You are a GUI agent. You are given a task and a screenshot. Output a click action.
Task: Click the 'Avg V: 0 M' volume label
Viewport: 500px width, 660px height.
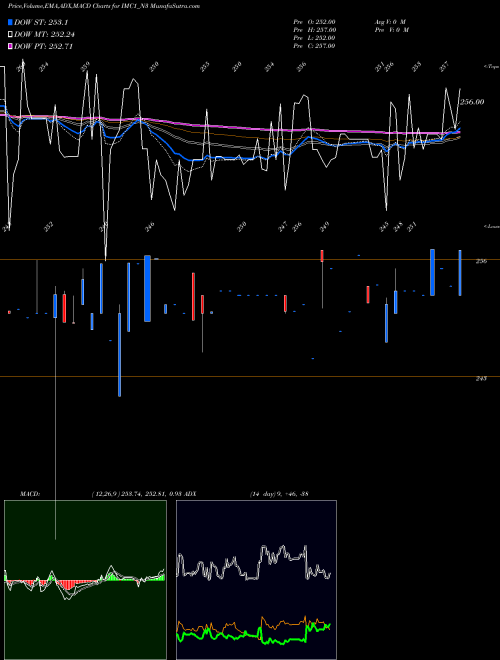point(392,21)
